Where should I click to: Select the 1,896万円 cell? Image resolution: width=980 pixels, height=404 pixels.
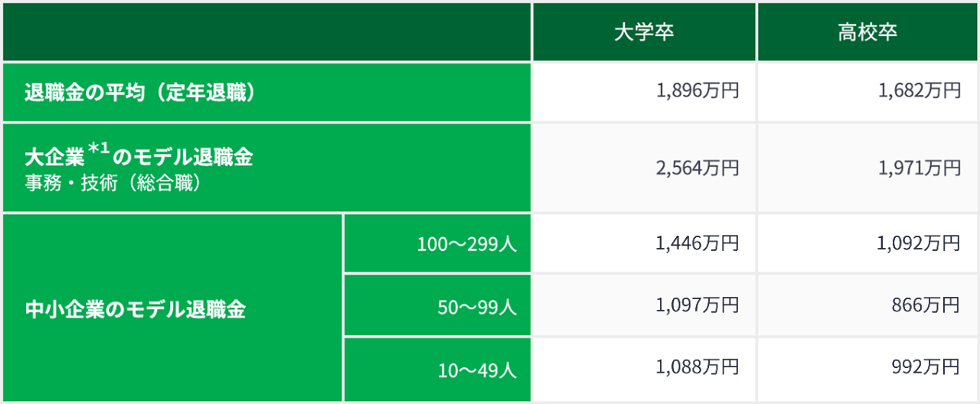(697, 91)
